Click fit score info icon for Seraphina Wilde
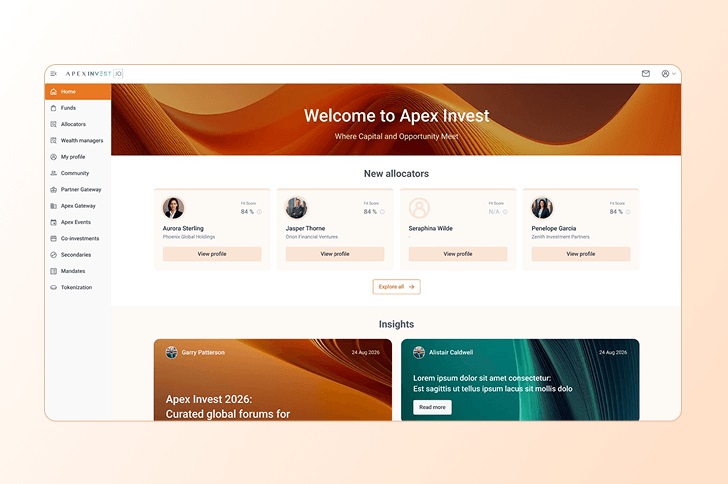Image resolution: width=728 pixels, height=484 pixels. point(505,212)
